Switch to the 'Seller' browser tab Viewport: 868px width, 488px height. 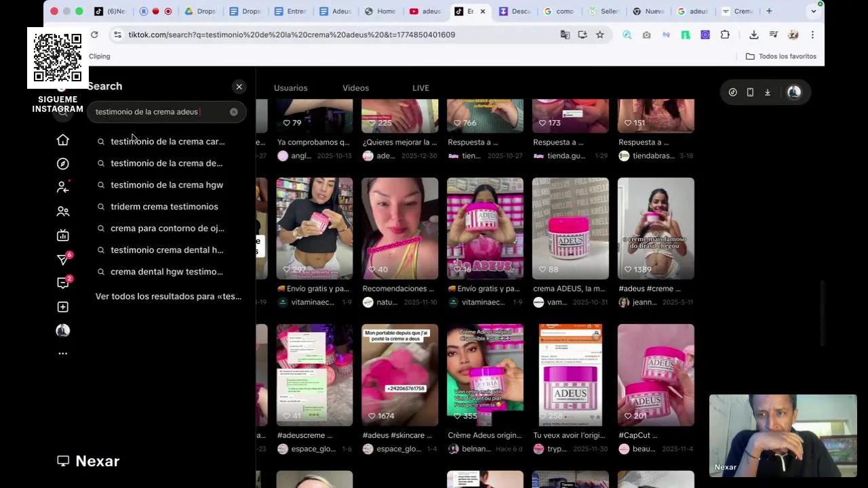605,11
